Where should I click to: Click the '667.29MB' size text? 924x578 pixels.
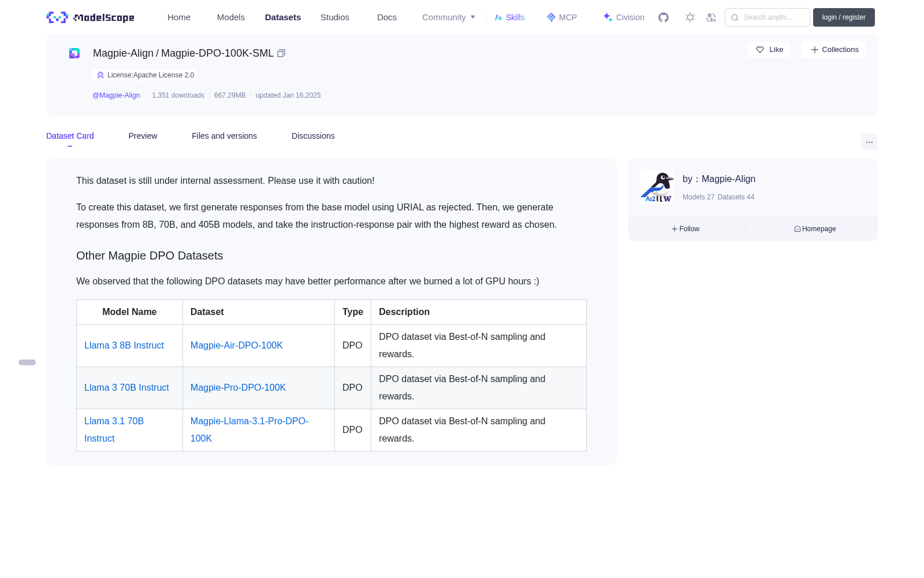pos(230,95)
